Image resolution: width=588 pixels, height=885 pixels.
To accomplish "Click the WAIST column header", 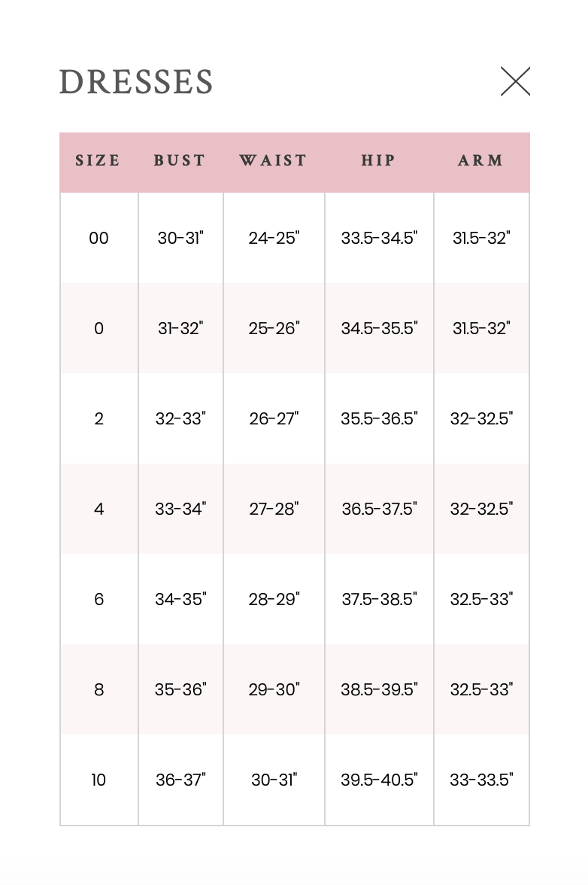I will [274, 160].
